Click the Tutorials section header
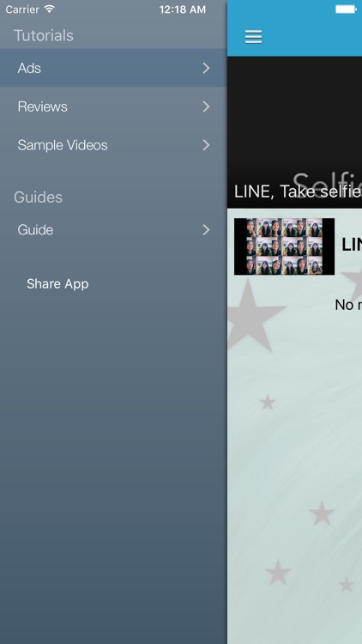The image size is (362, 644). coord(44,35)
